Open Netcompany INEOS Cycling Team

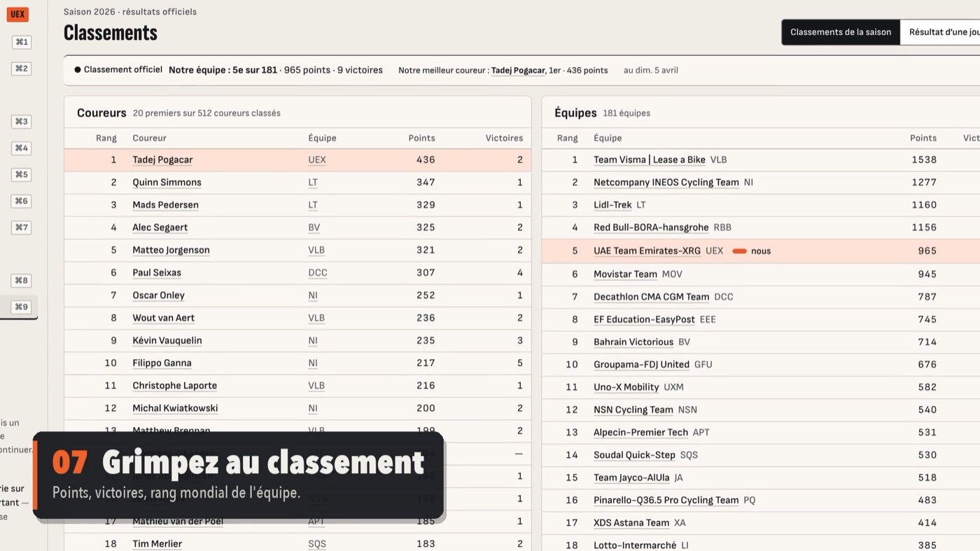[x=666, y=183]
